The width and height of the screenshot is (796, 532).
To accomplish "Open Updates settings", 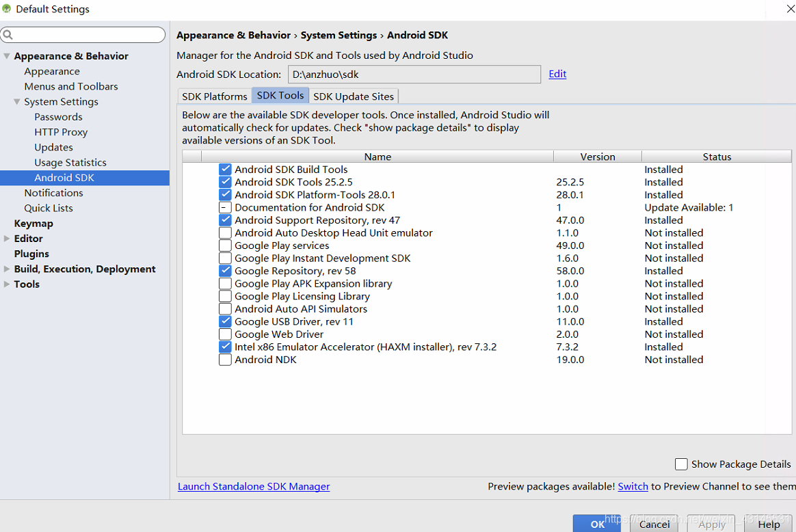I will tap(53, 147).
